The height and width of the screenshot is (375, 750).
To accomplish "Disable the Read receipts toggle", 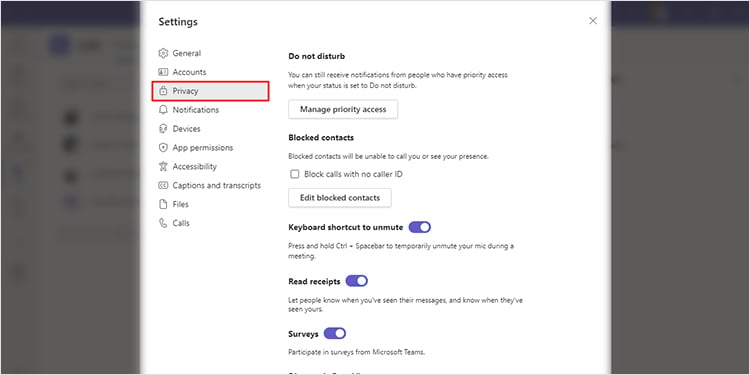I will click(x=356, y=281).
